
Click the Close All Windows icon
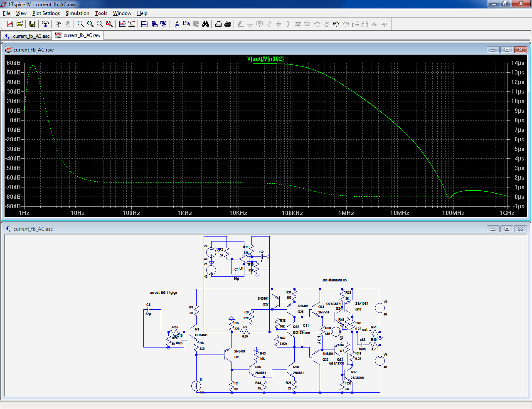[x=164, y=24]
